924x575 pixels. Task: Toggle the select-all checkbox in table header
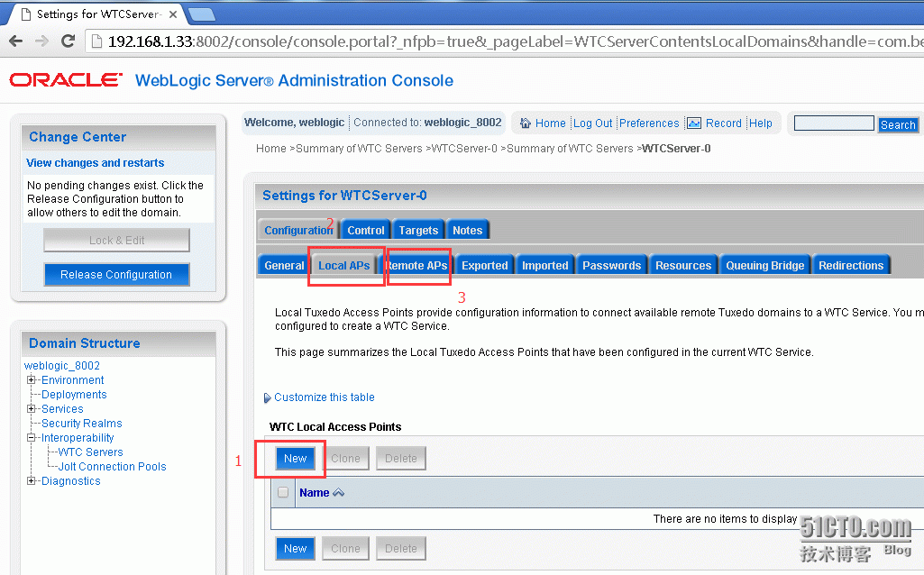click(x=283, y=492)
